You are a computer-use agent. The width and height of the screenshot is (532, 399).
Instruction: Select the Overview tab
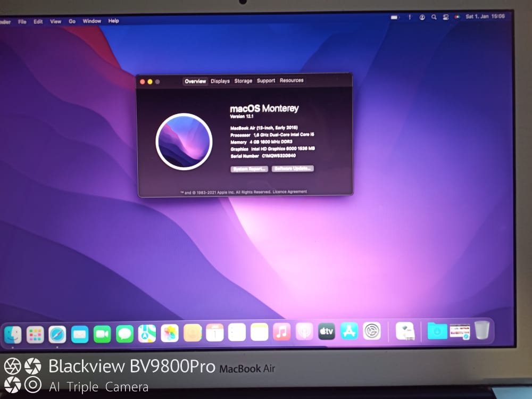195,81
